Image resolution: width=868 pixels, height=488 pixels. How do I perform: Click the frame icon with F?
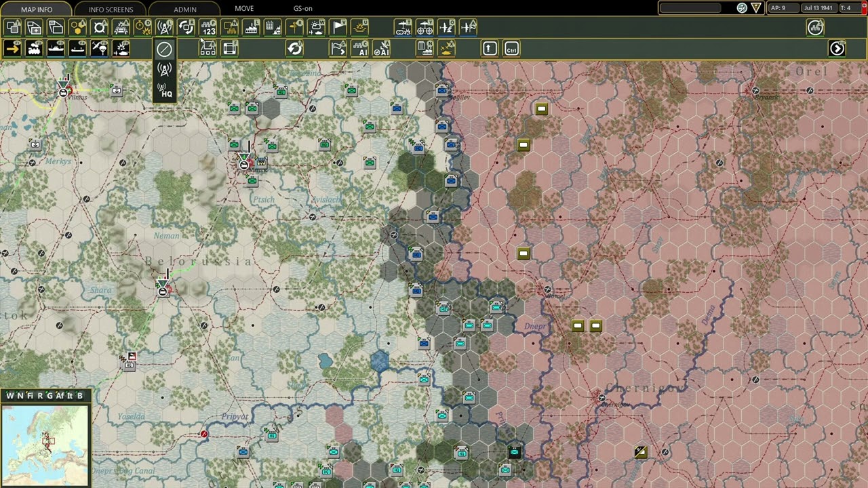230,48
